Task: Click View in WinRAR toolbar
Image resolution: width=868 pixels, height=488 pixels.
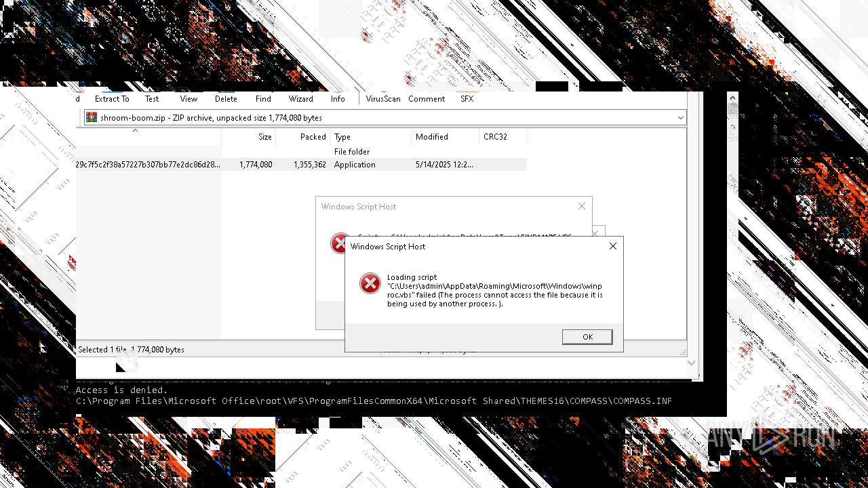Action: point(189,99)
